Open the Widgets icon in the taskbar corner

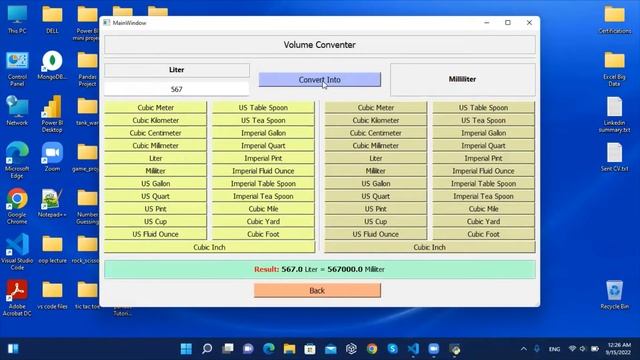pyautogui.click(x=13, y=349)
